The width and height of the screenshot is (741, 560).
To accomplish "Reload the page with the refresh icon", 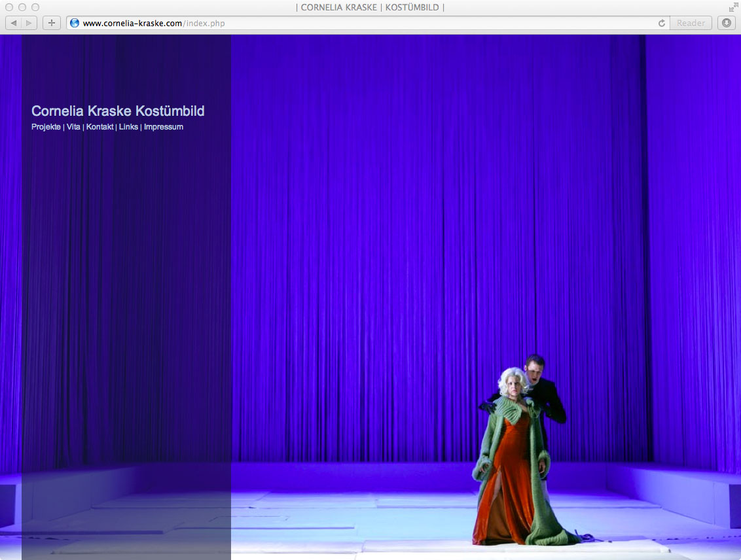I will tap(662, 23).
